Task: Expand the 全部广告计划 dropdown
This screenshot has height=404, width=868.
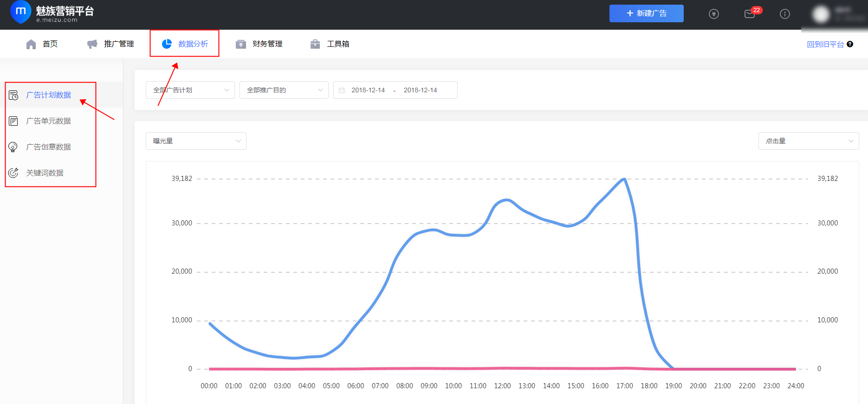Action: click(x=190, y=90)
